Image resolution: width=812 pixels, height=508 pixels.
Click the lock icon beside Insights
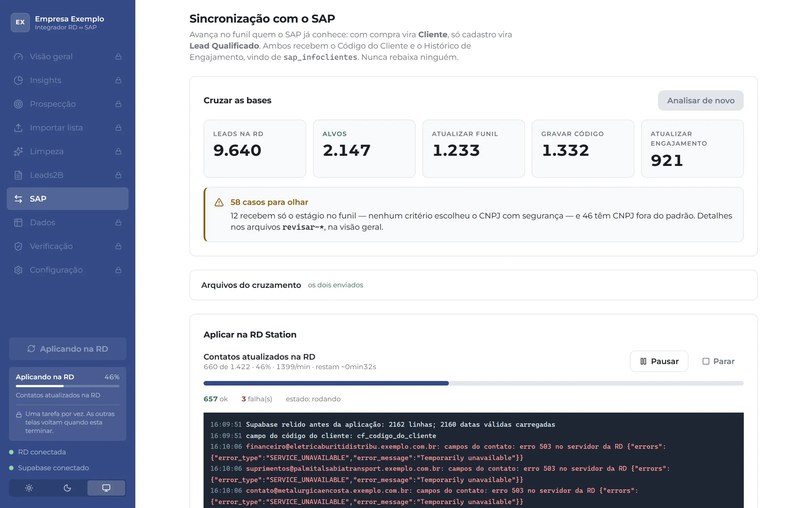pyautogui.click(x=118, y=80)
